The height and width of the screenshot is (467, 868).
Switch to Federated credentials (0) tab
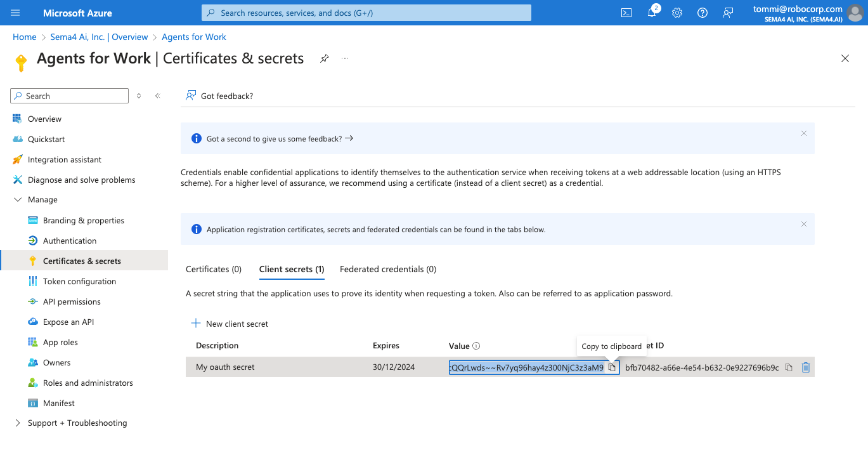click(388, 269)
